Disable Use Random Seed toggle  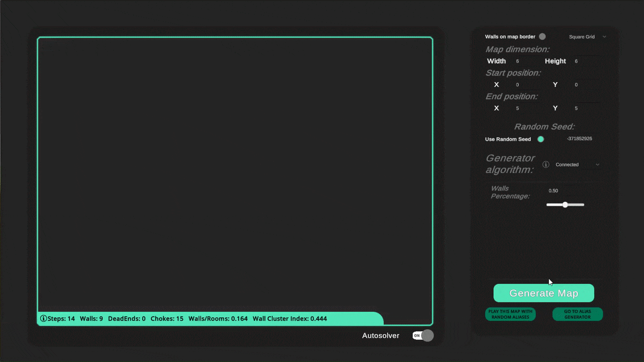point(541,139)
